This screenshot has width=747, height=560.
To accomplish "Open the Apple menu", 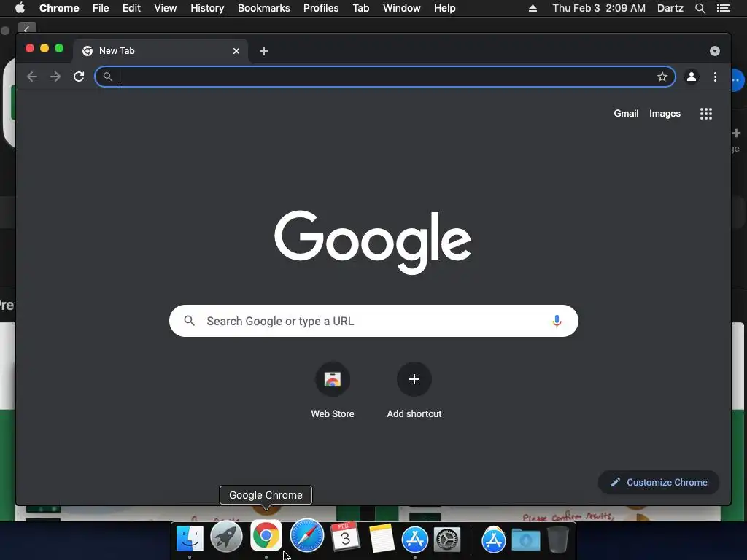I will tap(20, 8).
